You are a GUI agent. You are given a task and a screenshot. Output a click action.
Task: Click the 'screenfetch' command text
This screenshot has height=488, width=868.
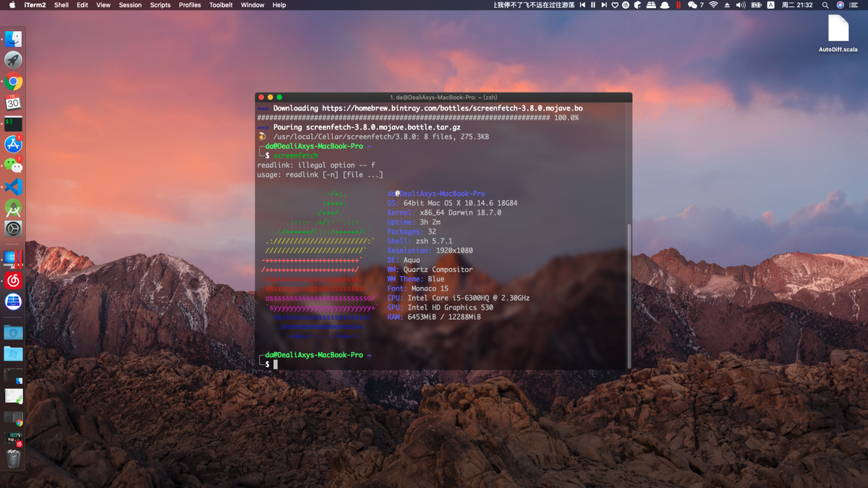point(296,155)
